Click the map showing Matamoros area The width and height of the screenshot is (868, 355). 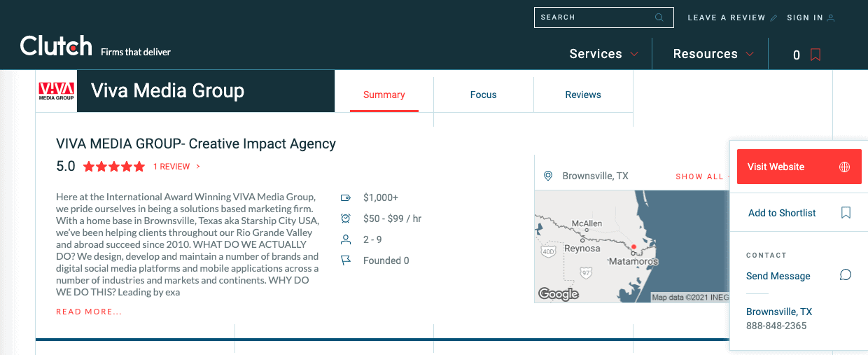click(x=631, y=246)
